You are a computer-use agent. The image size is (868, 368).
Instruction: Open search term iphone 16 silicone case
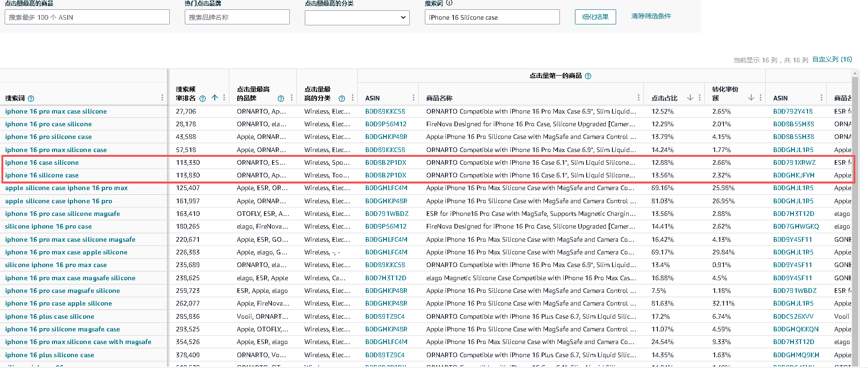coord(42,176)
